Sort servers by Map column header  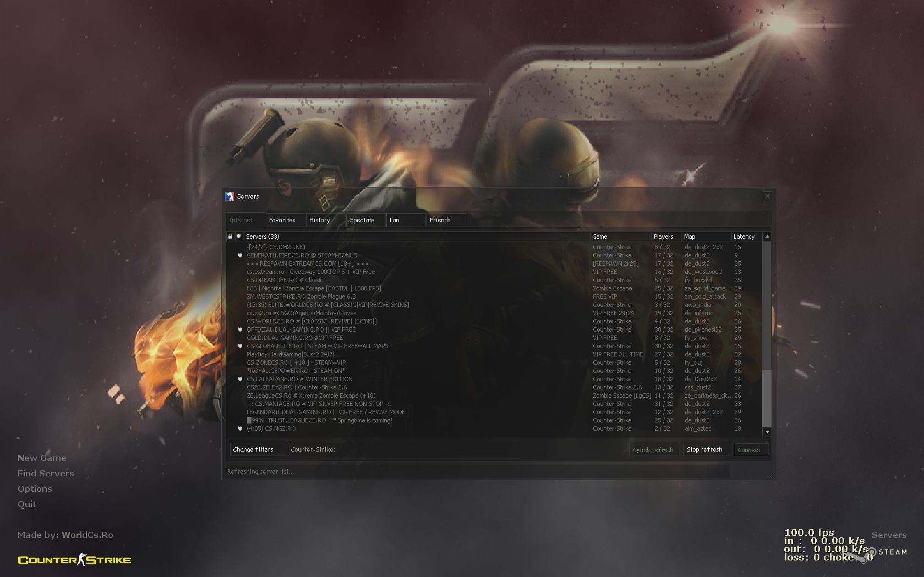706,237
